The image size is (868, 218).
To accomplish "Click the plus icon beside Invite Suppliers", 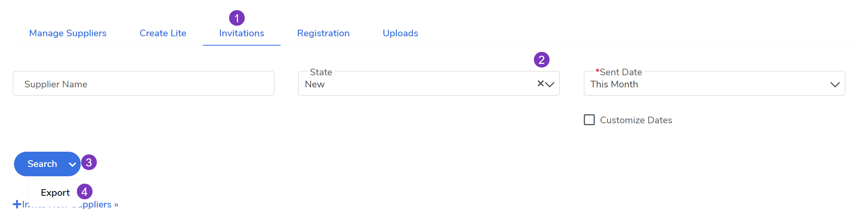I will pos(17,204).
